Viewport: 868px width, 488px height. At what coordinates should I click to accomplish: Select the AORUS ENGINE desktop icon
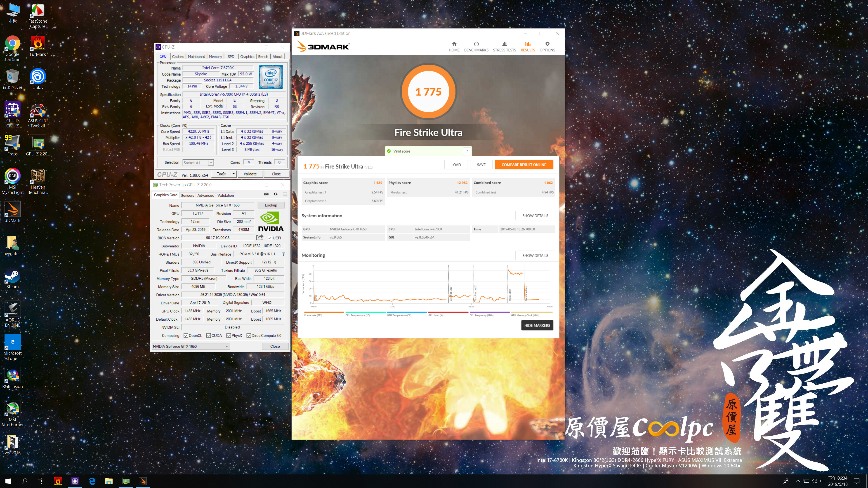pyautogui.click(x=12, y=314)
